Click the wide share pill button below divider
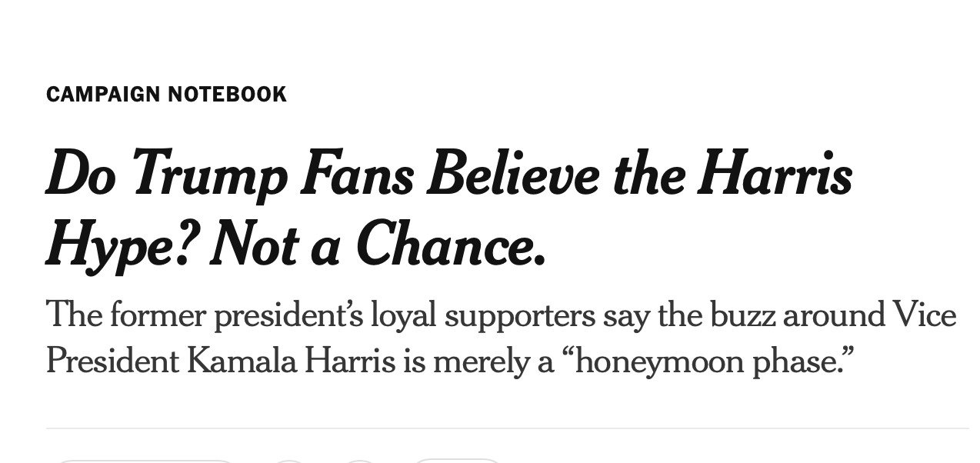Image resolution: width=980 pixels, height=463 pixels. coord(145,461)
